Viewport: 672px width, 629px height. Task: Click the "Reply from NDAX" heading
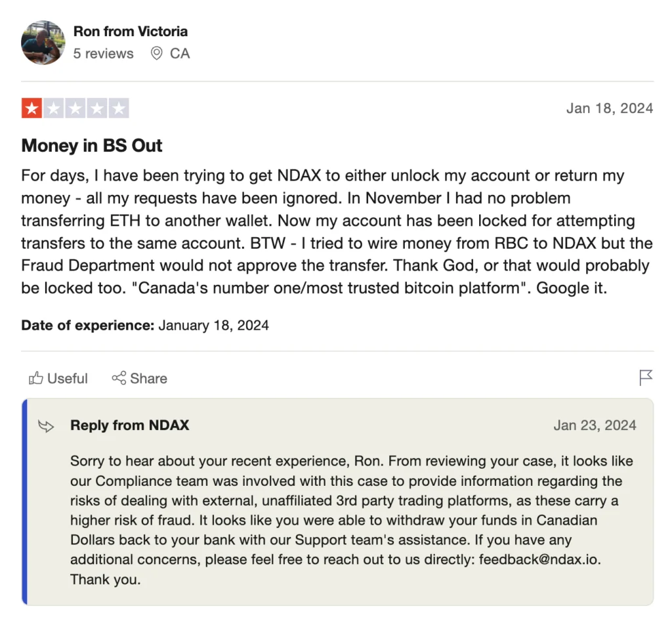(129, 425)
